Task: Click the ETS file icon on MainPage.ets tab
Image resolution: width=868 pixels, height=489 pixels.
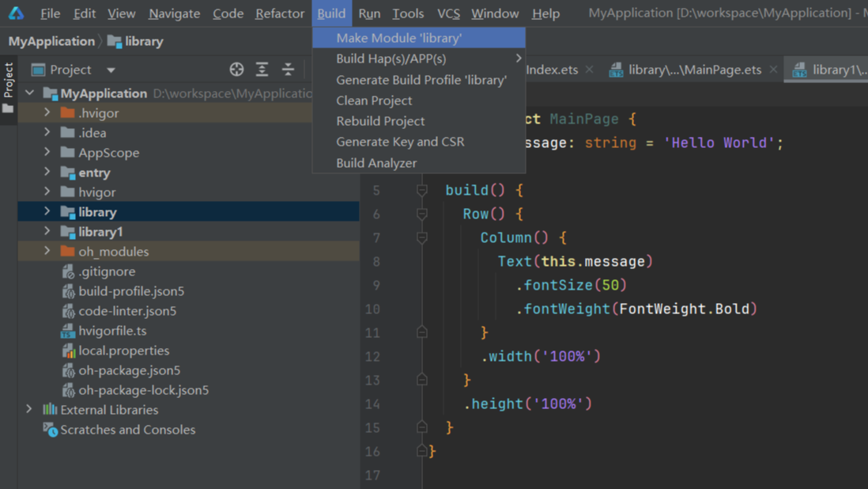Action: [616, 70]
